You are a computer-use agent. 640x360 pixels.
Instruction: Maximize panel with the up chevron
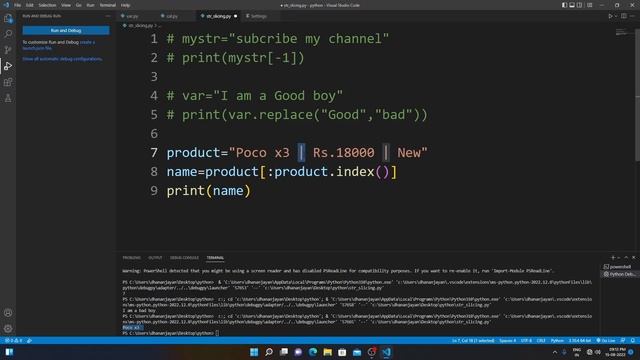pyautogui.click(x=627, y=258)
